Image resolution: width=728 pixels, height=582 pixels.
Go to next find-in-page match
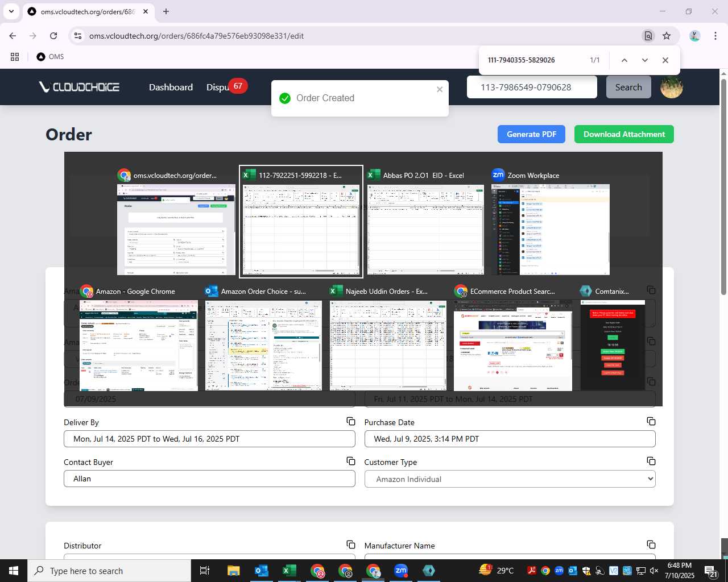[644, 60]
